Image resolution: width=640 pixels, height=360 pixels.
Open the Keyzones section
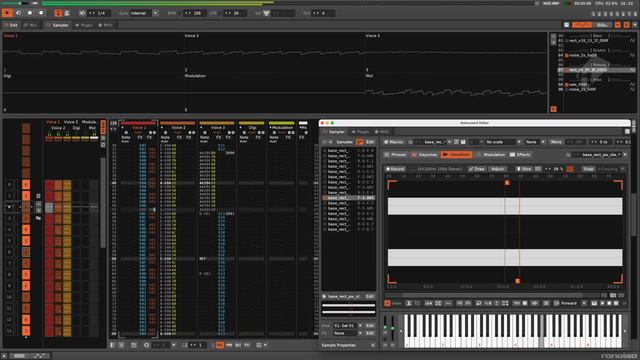coord(424,155)
